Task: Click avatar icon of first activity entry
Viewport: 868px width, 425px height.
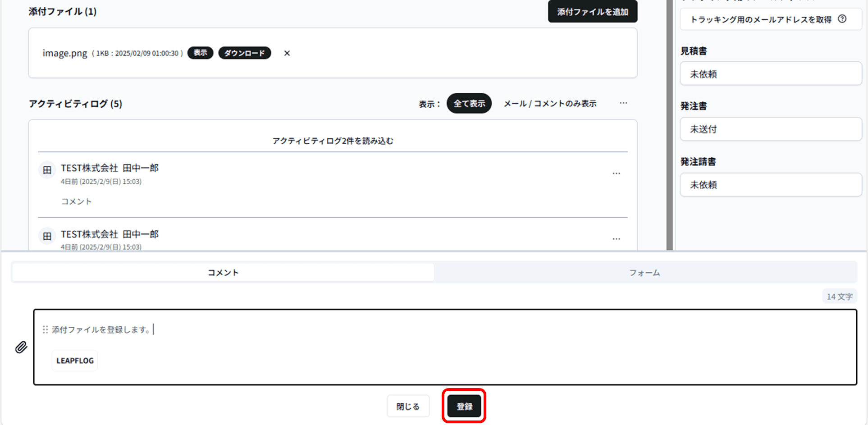Action: click(x=47, y=170)
